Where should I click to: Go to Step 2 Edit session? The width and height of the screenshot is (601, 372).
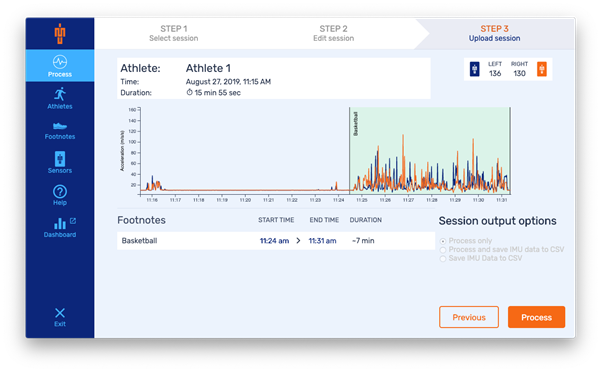point(333,33)
